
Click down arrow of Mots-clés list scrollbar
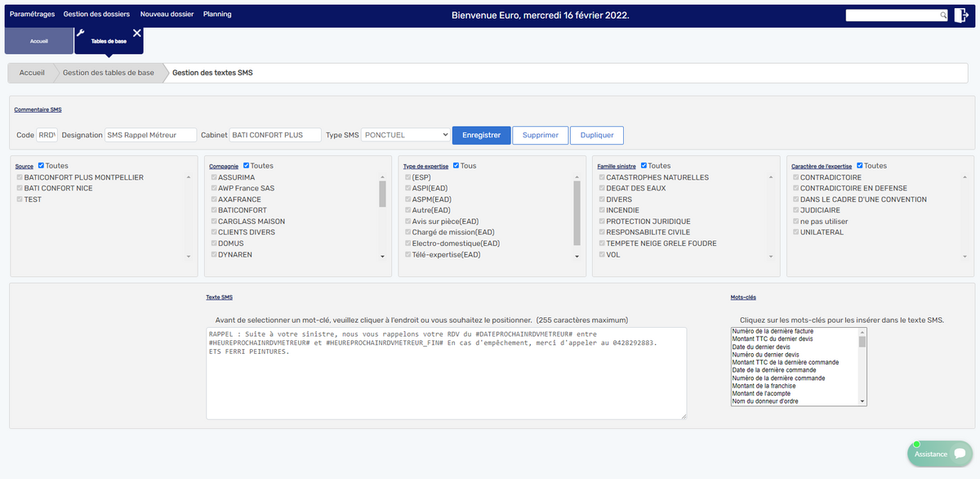[862, 401]
